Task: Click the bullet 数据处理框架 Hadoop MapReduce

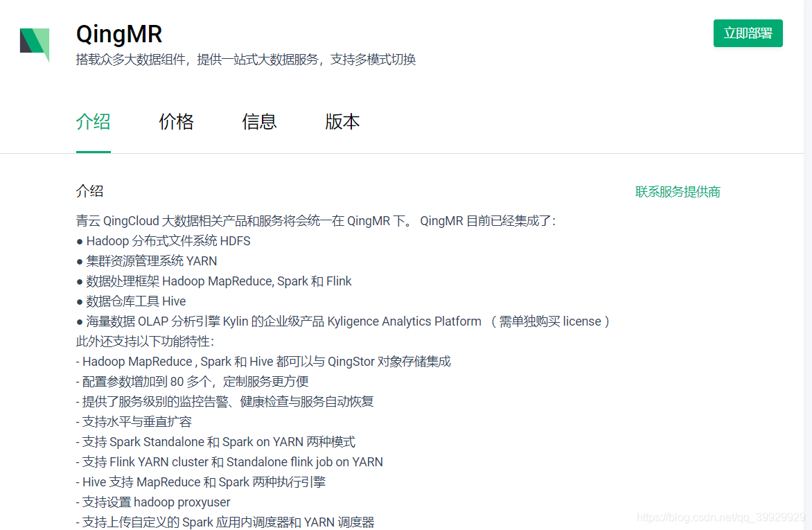Action: (x=214, y=281)
